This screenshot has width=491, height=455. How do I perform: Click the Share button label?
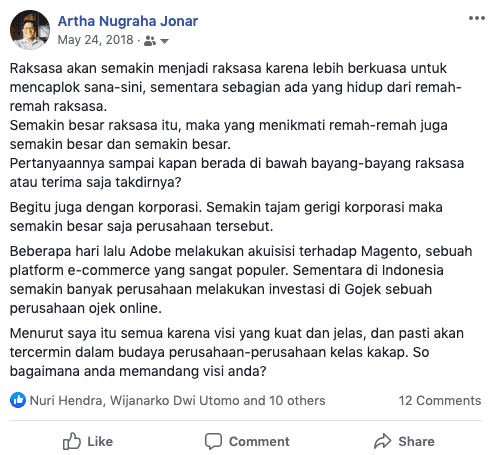[416, 442]
